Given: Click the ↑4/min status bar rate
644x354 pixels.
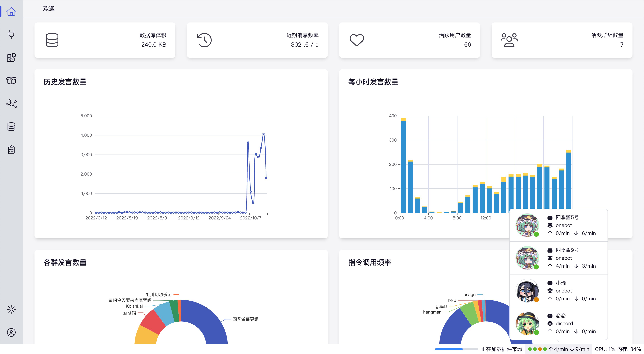Looking at the screenshot, I should tap(558, 349).
